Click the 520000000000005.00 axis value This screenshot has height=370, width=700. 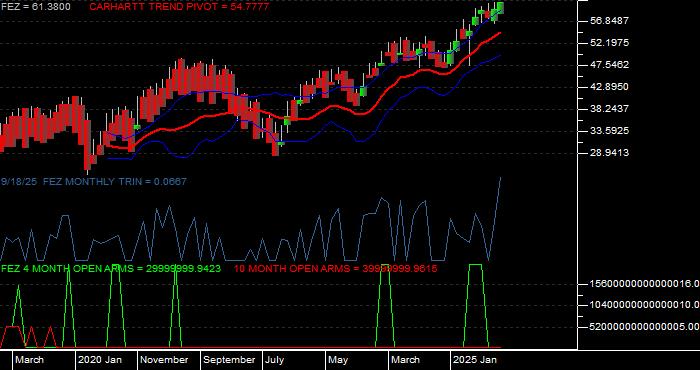(x=645, y=327)
